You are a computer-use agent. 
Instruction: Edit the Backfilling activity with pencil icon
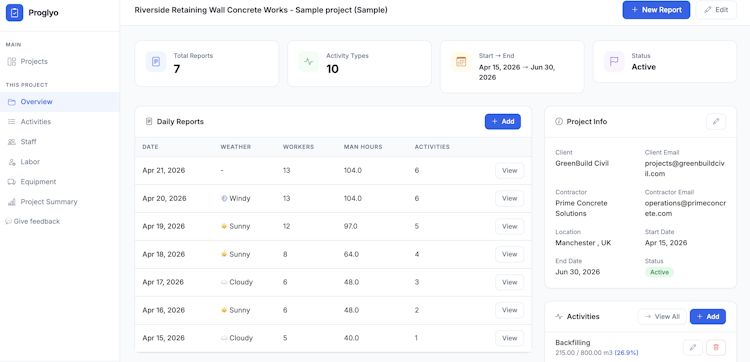pos(693,348)
